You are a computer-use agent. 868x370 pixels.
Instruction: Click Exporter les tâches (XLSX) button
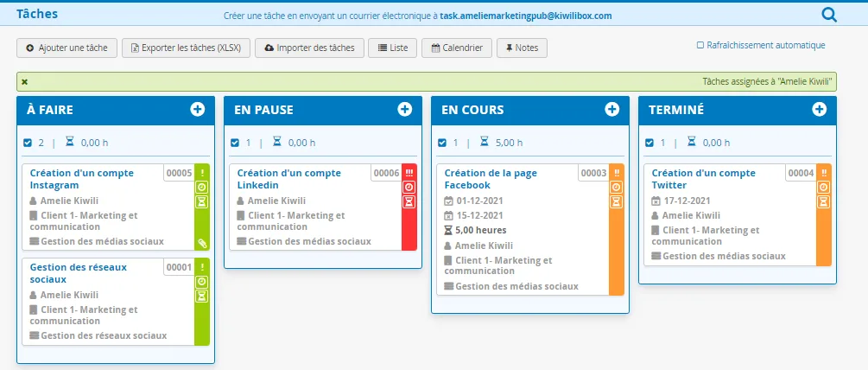(x=186, y=48)
